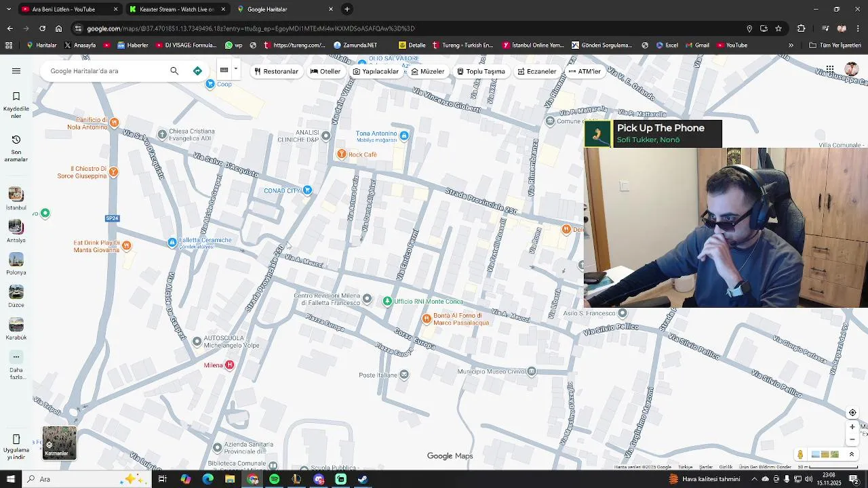The width and height of the screenshot is (868, 488).
Task: Bookmark this page with star icon
Action: [x=778, y=28]
